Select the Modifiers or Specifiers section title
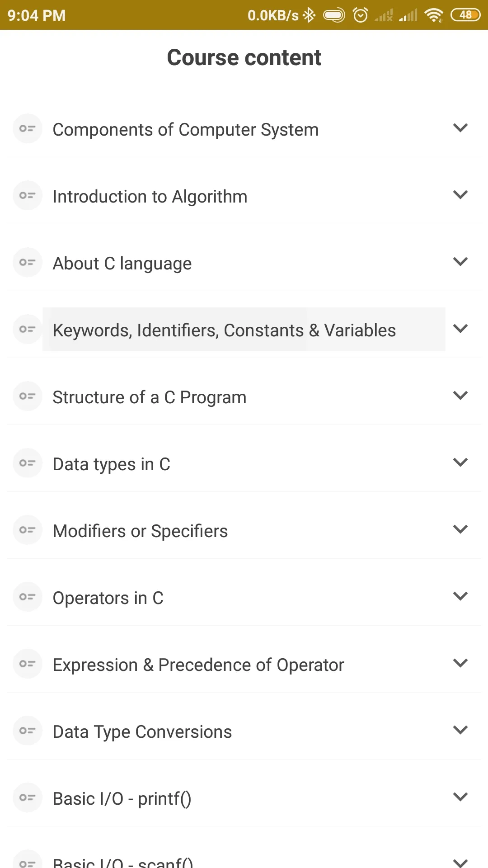Viewport: 488px width, 868px height. (140, 531)
